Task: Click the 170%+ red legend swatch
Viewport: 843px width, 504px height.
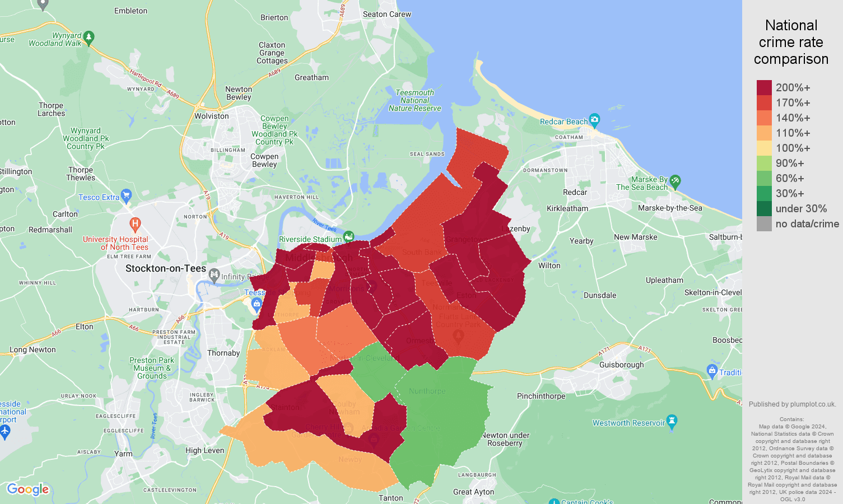Action: 764,103
